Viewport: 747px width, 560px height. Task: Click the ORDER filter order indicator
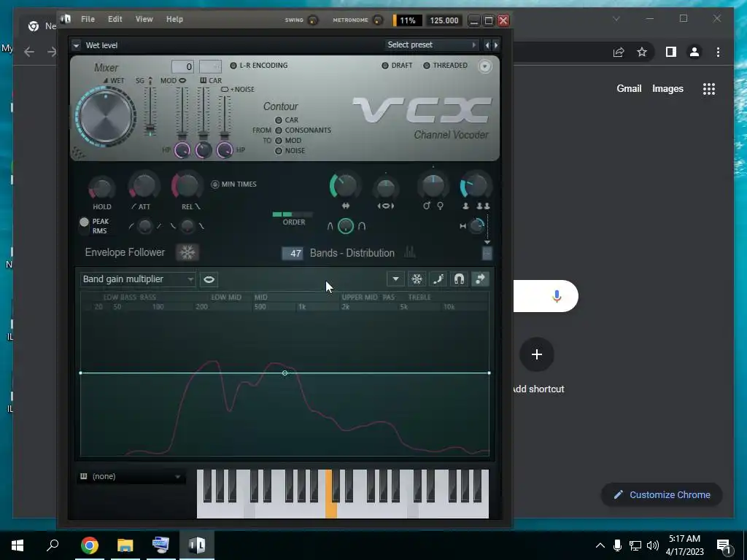293,215
